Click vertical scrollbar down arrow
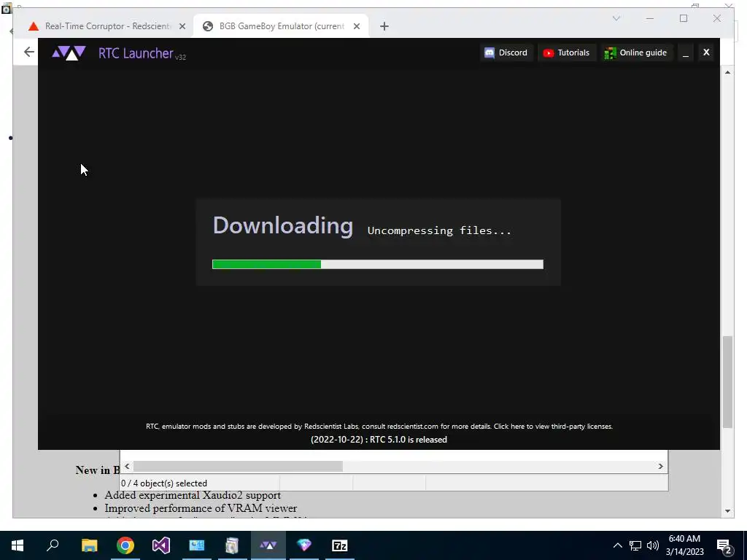 pyautogui.click(x=727, y=511)
